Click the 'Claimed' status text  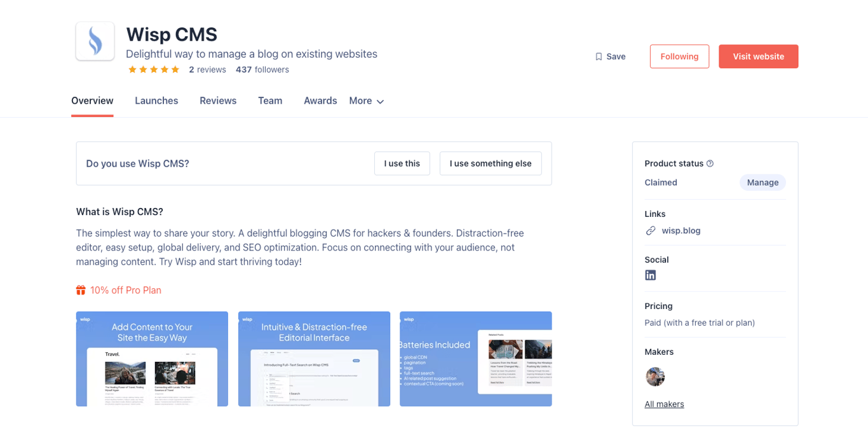click(661, 183)
